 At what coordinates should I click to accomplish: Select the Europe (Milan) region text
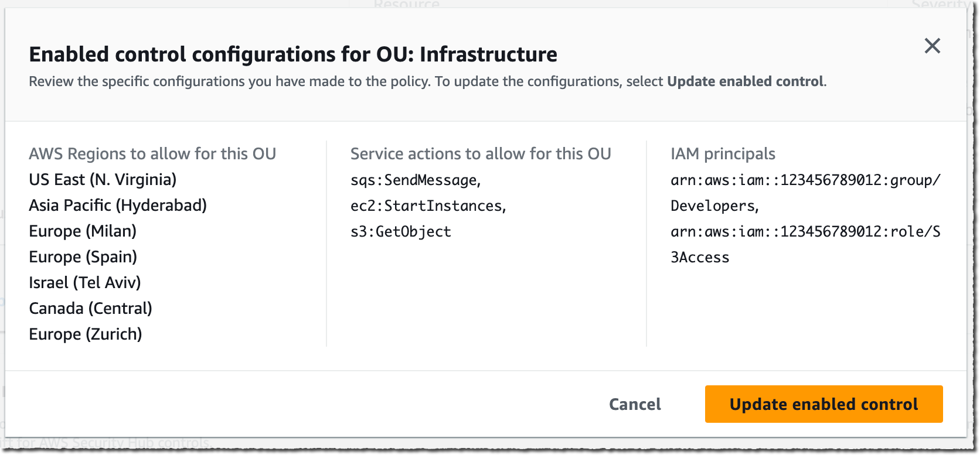tap(83, 231)
